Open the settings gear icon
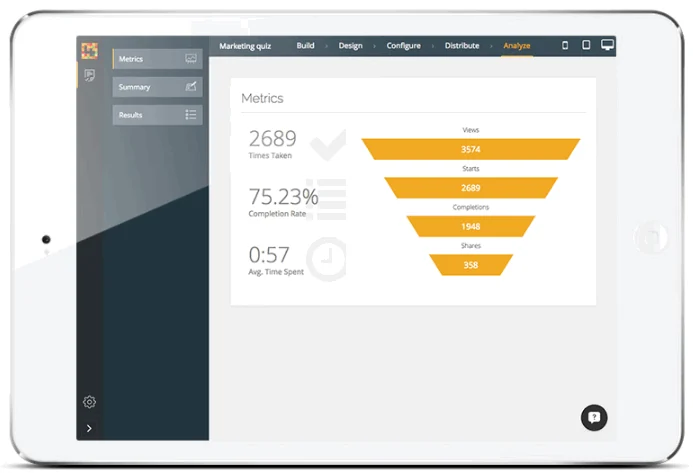 [89, 402]
